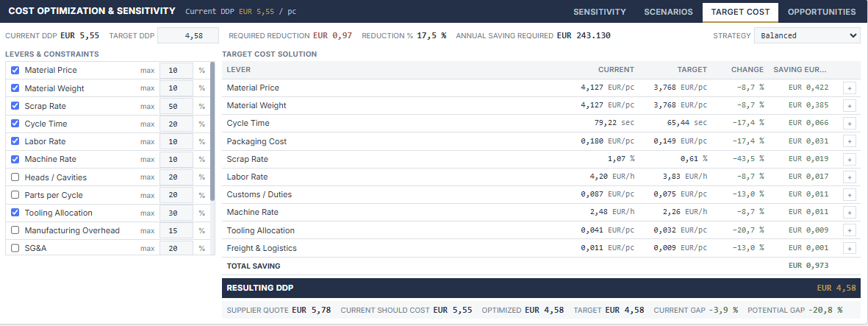The width and height of the screenshot is (868, 326).
Task: Click the Cycle Time target 65,44 sec
Action: (686, 123)
